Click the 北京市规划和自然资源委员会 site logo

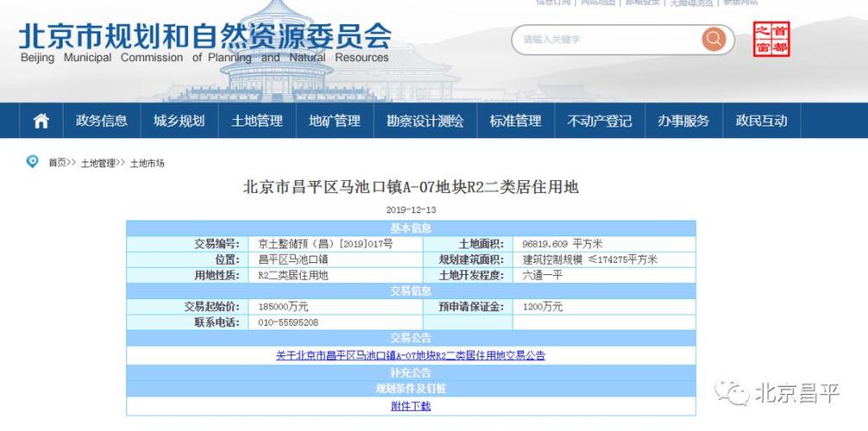(205, 42)
